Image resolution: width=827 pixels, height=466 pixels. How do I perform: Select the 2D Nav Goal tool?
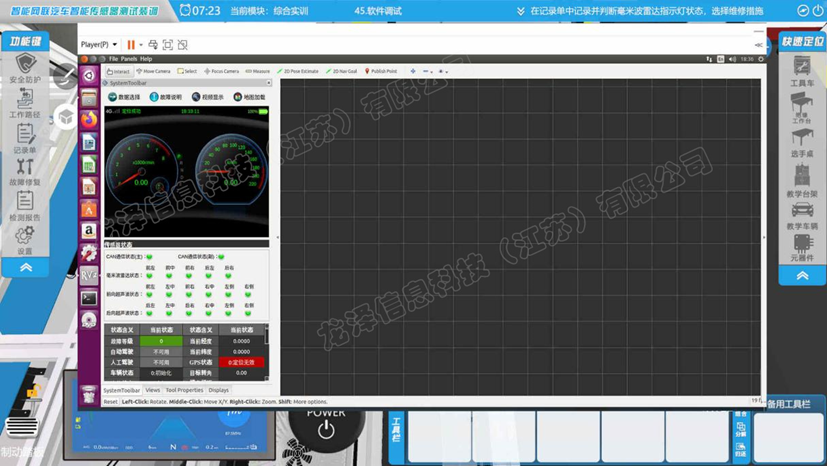click(342, 71)
